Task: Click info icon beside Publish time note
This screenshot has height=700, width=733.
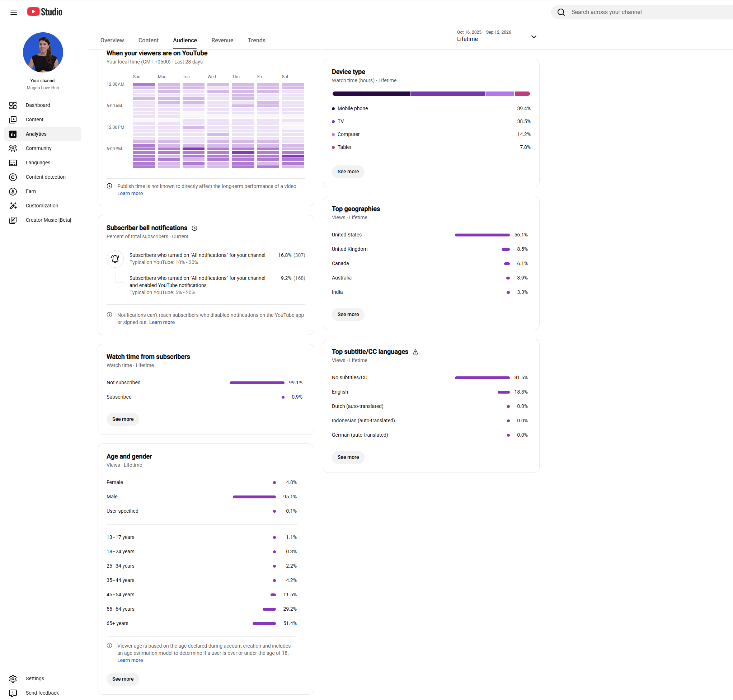Action: coord(109,186)
